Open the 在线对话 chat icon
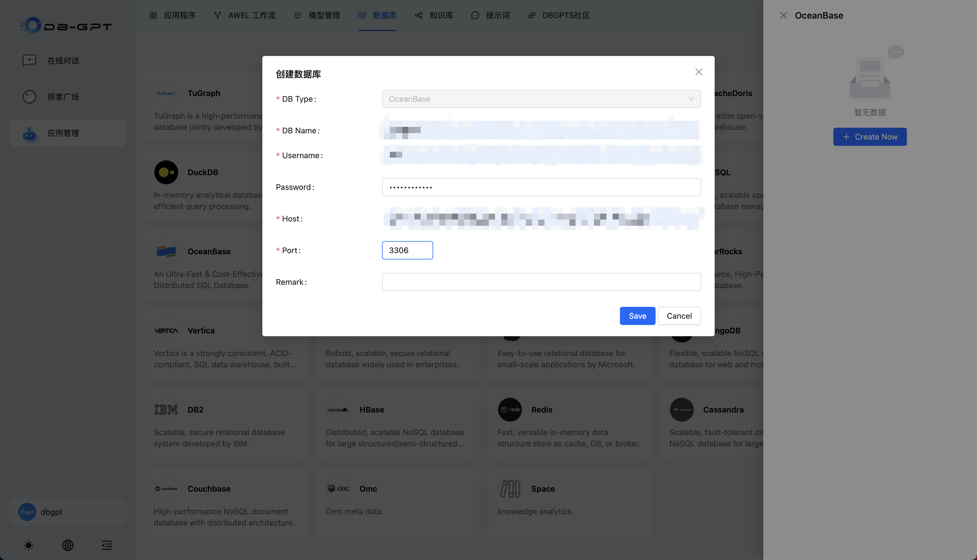Screen dimensions: 977x560 [29, 60]
